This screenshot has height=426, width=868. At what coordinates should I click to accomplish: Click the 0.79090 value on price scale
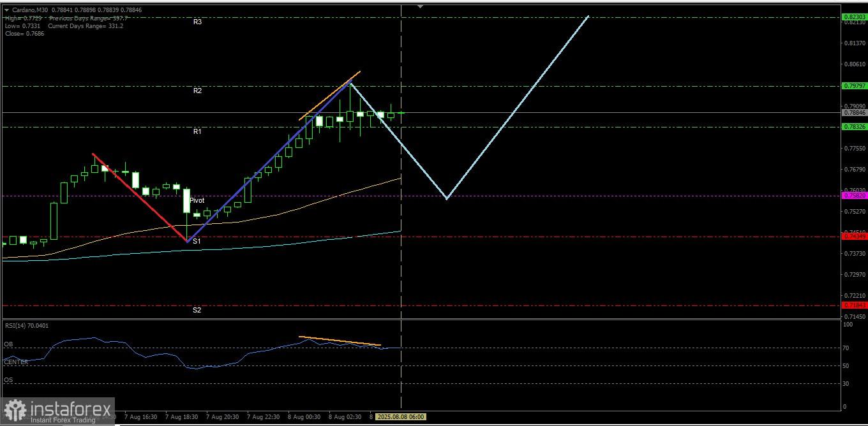(855, 106)
